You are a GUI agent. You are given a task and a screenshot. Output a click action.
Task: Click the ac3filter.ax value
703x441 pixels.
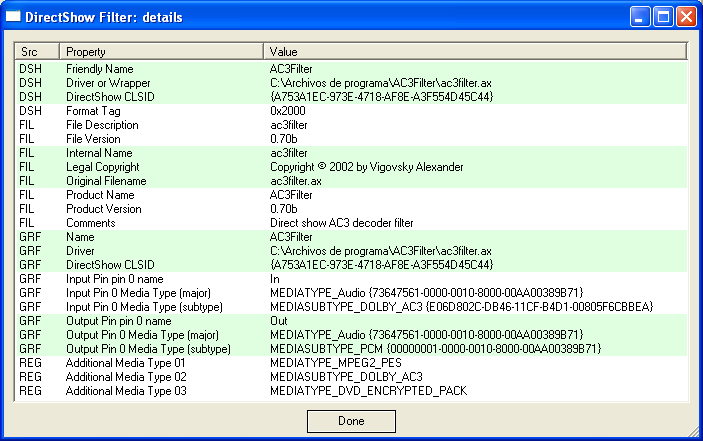click(296, 181)
